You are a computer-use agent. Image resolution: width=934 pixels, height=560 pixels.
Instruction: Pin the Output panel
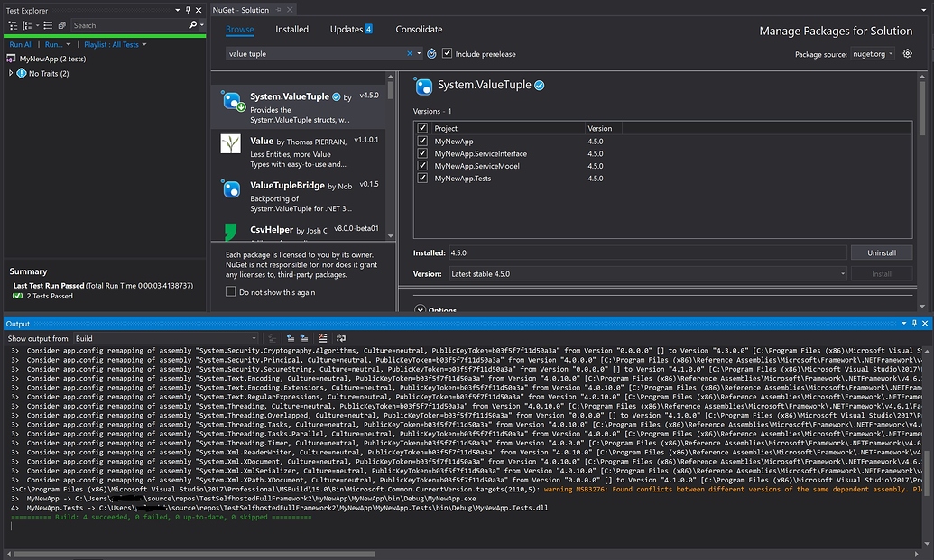tap(914, 323)
